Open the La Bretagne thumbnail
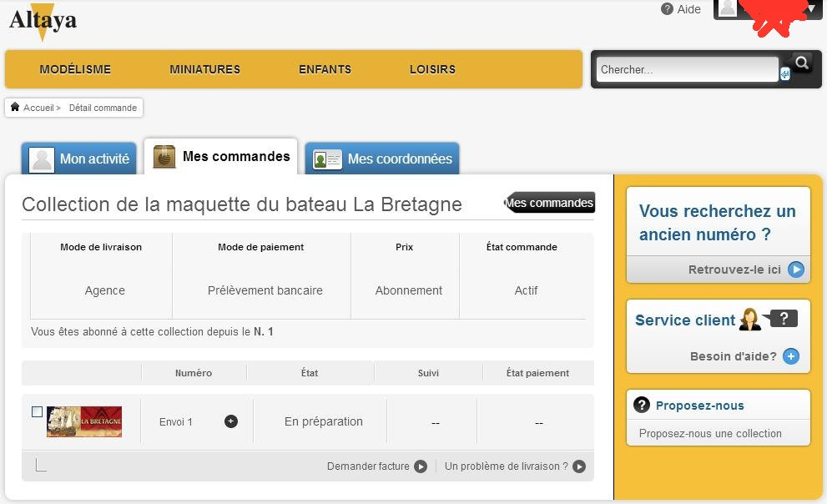This screenshot has height=504, width=827. tap(84, 421)
